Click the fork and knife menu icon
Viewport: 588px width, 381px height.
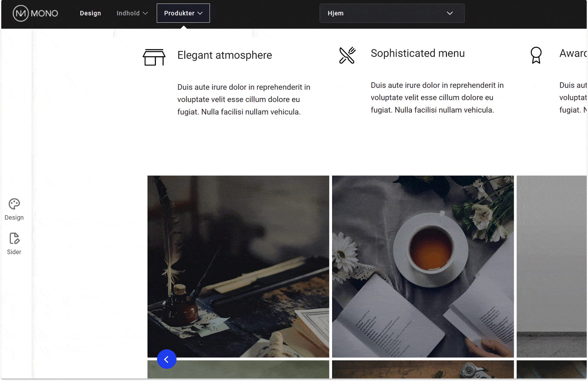pos(347,55)
